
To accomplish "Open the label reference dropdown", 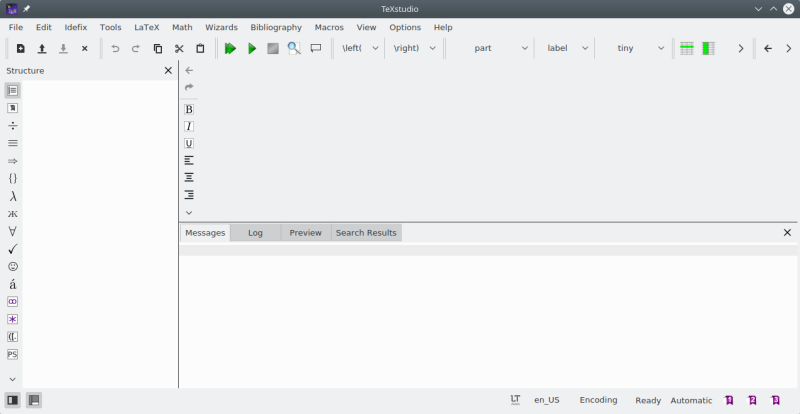I will pos(565,48).
